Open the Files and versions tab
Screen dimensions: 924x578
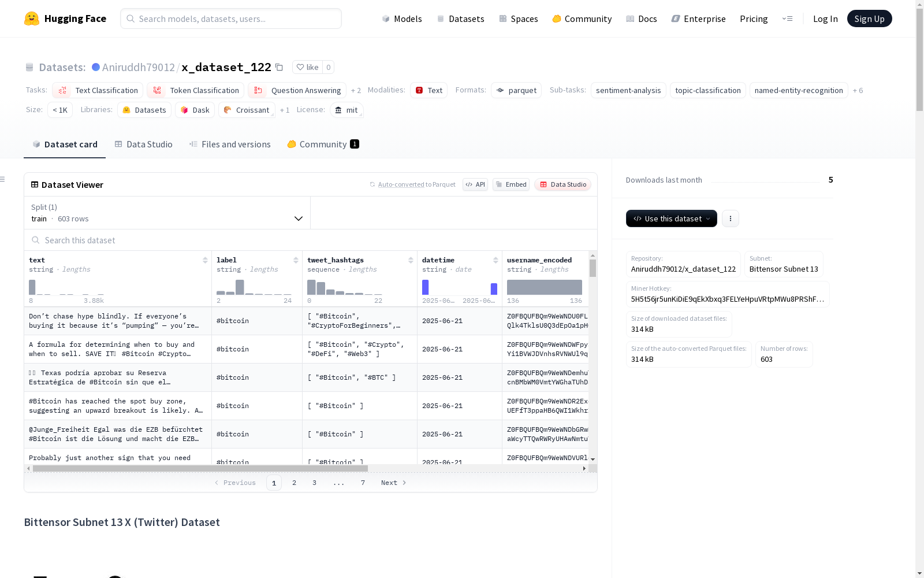230,144
